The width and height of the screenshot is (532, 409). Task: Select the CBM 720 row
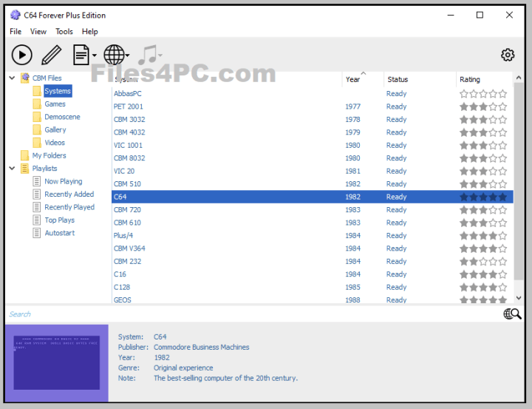click(x=312, y=210)
